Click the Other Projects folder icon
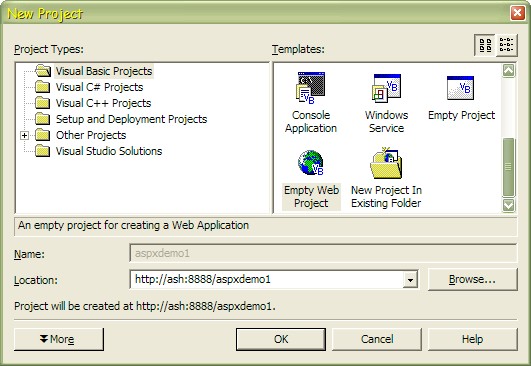531x366 pixels. (43, 135)
